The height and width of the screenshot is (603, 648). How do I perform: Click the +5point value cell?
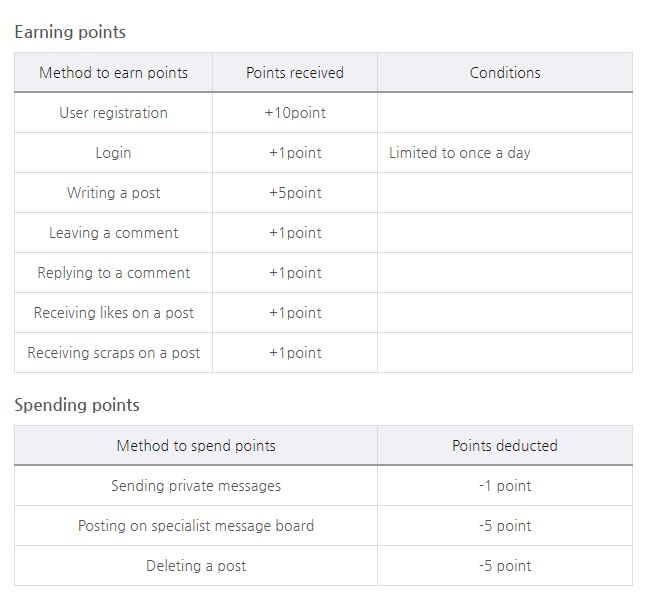(x=295, y=193)
